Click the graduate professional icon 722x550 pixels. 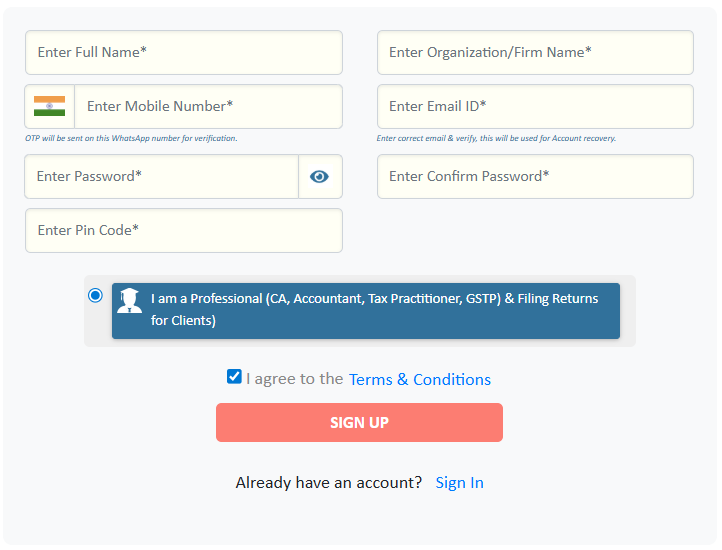(x=129, y=300)
